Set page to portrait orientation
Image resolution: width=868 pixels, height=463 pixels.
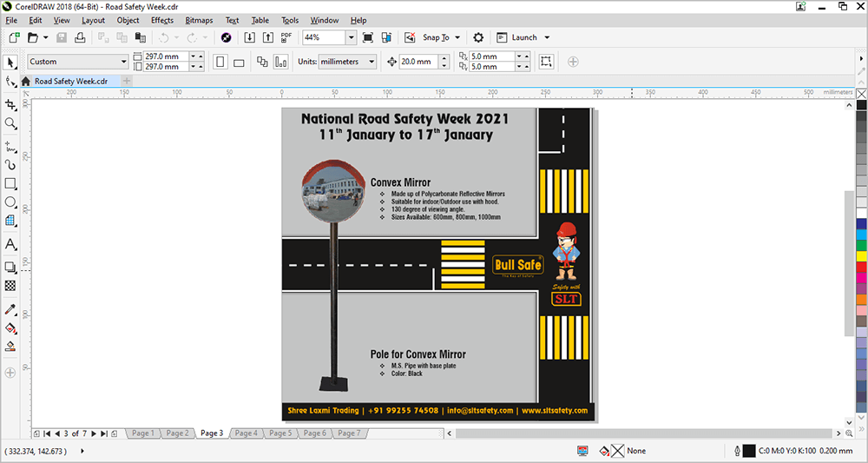tap(220, 62)
